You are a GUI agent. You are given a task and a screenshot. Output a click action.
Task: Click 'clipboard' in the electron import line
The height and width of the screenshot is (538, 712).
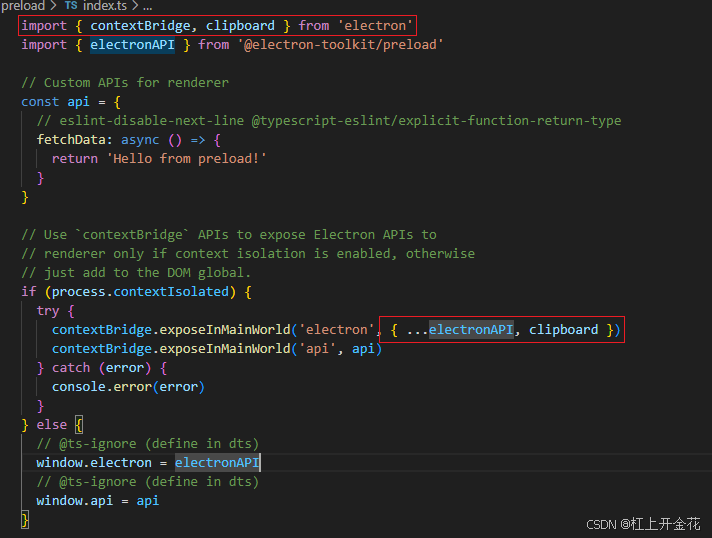click(x=240, y=25)
